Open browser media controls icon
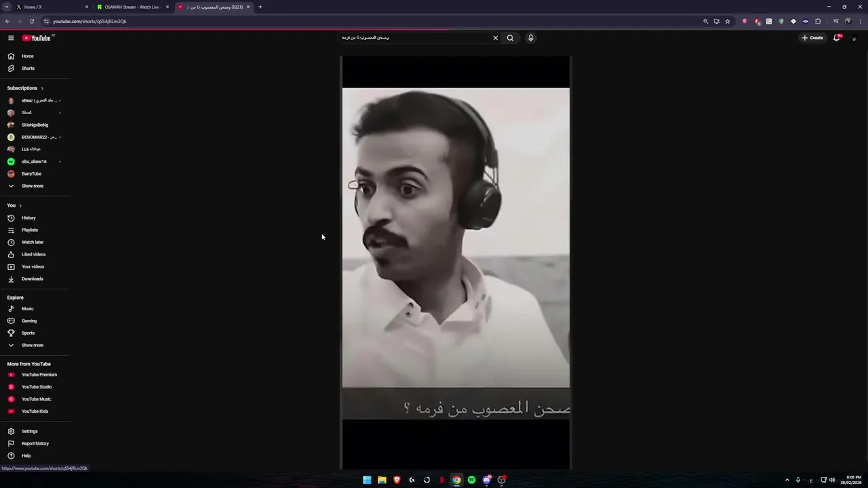This screenshot has height=488, width=868. (835, 21)
